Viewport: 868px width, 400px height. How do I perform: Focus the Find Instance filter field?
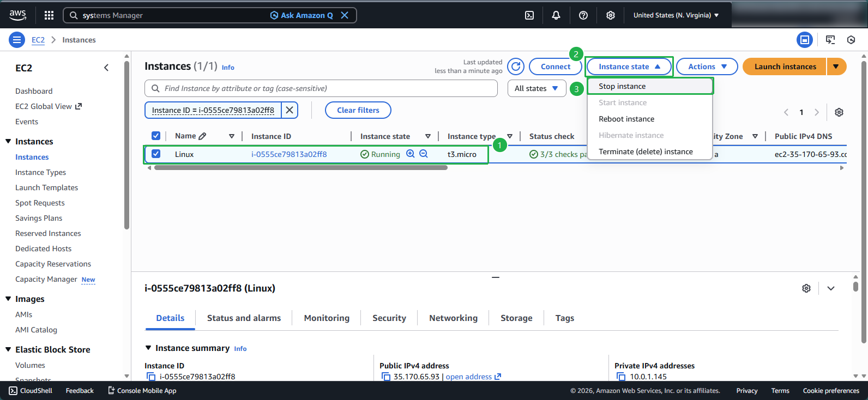coord(321,88)
